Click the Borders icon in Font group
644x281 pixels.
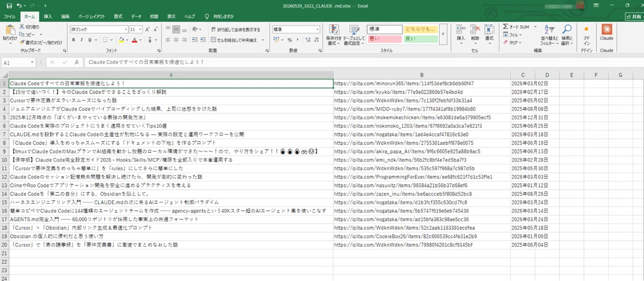tap(105, 40)
